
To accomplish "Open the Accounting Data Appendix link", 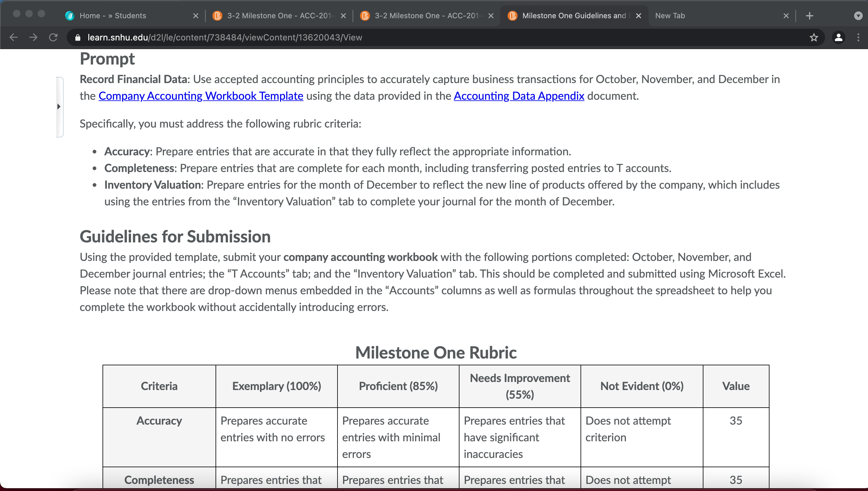I will coord(519,96).
